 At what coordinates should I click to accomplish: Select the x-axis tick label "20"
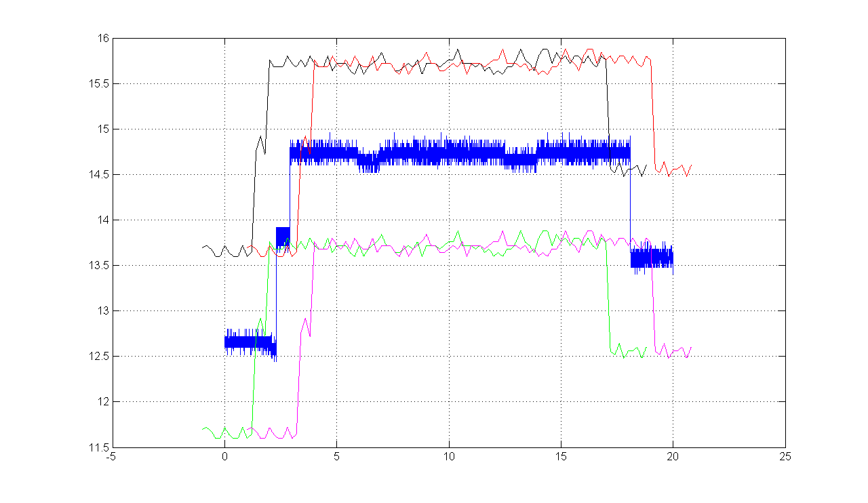click(673, 457)
